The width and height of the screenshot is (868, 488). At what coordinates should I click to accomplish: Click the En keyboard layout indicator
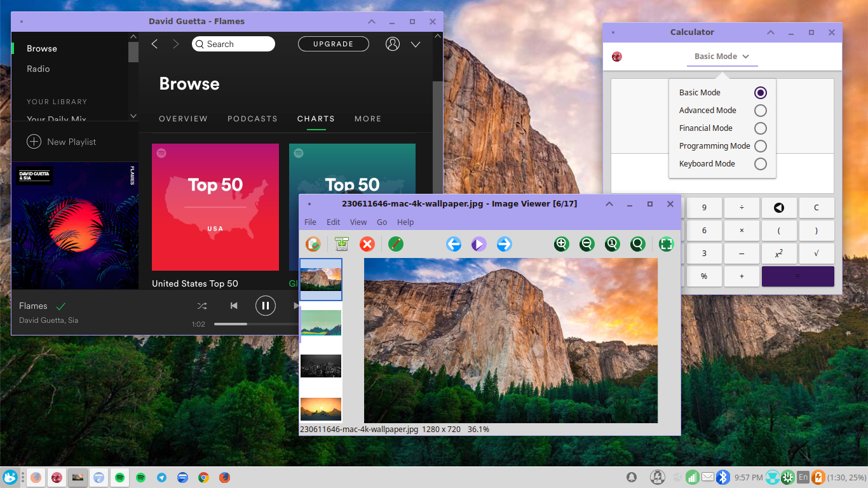803,477
